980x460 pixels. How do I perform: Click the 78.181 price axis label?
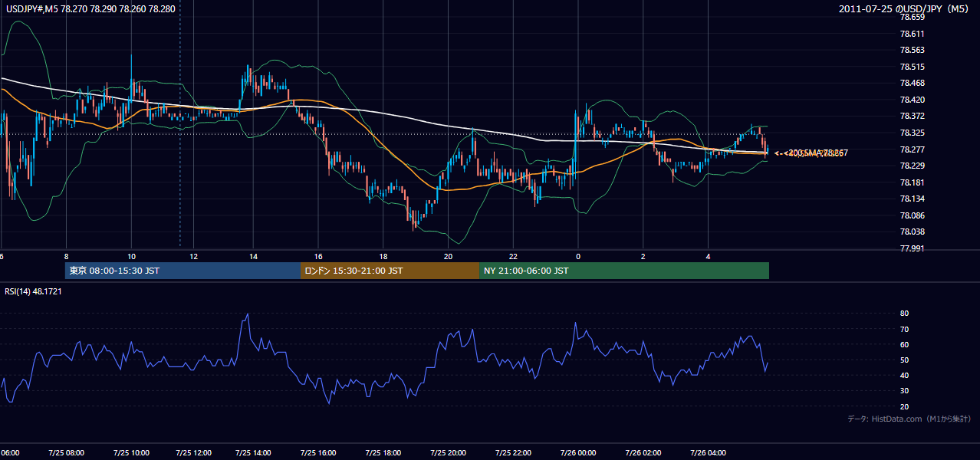pos(912,182)
